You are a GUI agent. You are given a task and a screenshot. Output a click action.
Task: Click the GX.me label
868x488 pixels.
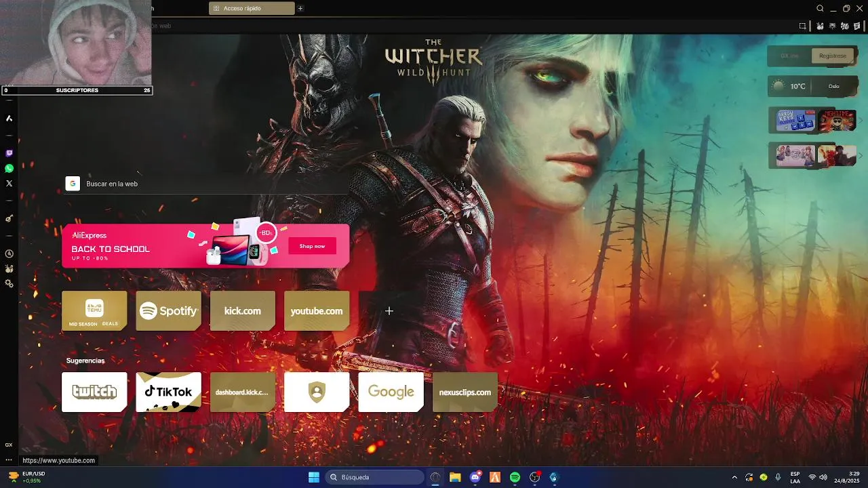point(789,56)
